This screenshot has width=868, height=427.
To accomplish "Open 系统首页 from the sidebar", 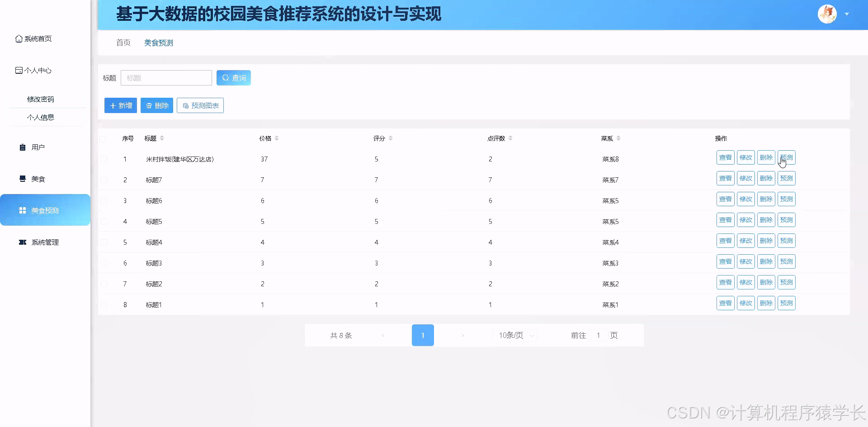I will (38, 38).
